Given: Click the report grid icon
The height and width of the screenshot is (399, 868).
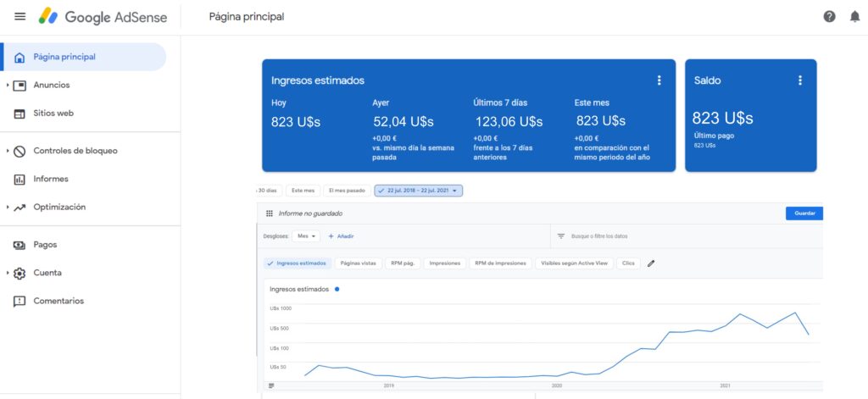Looking at the screenshot, I should pyautogui.click(x=270, y=214).
